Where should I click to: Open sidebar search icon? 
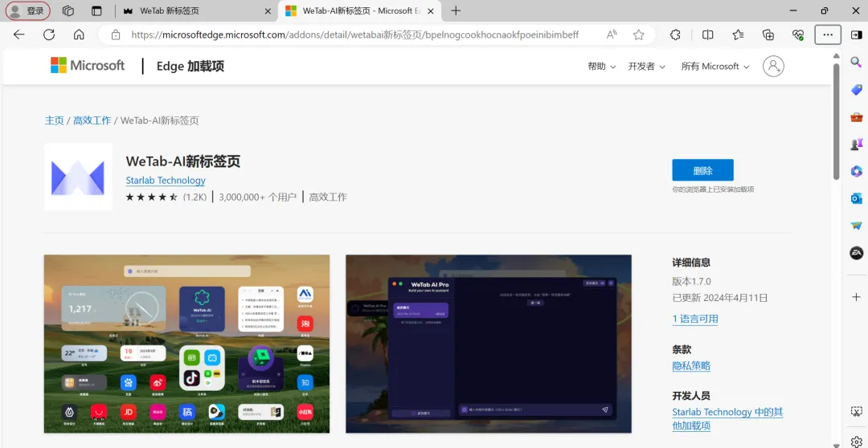click(857, 62)
